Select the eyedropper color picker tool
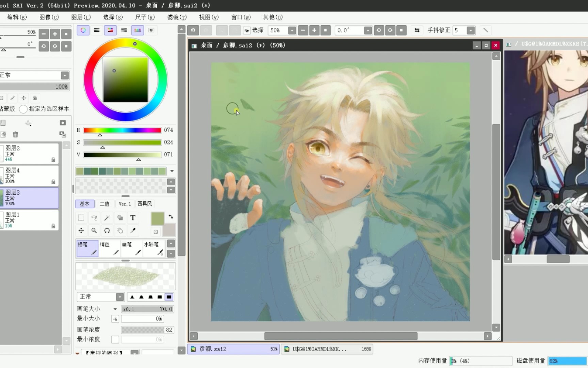Viewport: 588px width, 368px height. 133,231
